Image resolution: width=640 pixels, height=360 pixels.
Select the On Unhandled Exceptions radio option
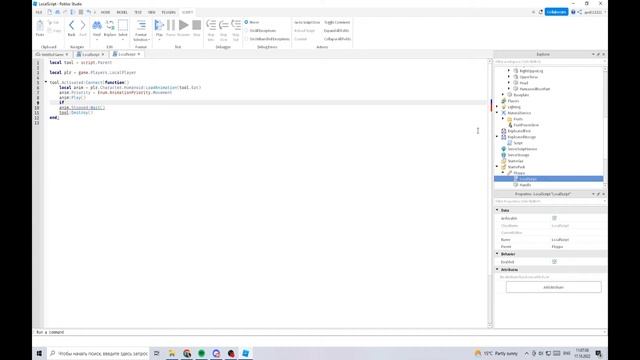click(x=247, y=39)
